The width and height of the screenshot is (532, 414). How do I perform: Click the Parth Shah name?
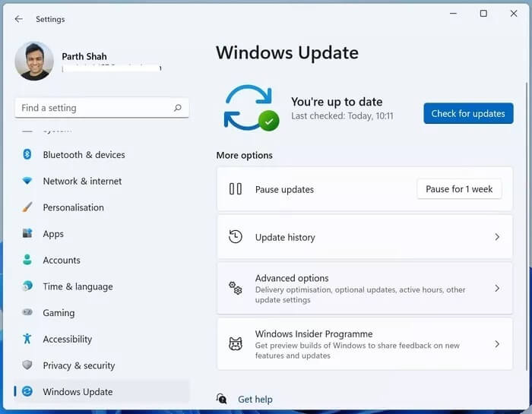pos(84,56)
